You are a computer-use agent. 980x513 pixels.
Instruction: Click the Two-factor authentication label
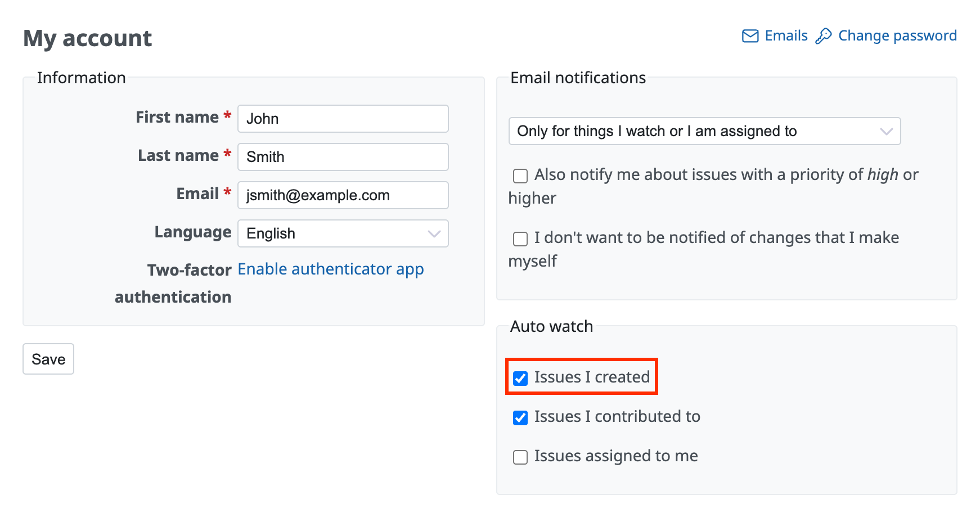pos(173,283)
